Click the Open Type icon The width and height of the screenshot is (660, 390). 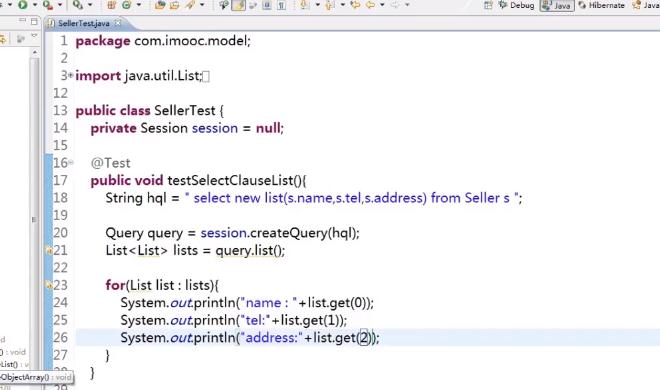click(160, 5)
